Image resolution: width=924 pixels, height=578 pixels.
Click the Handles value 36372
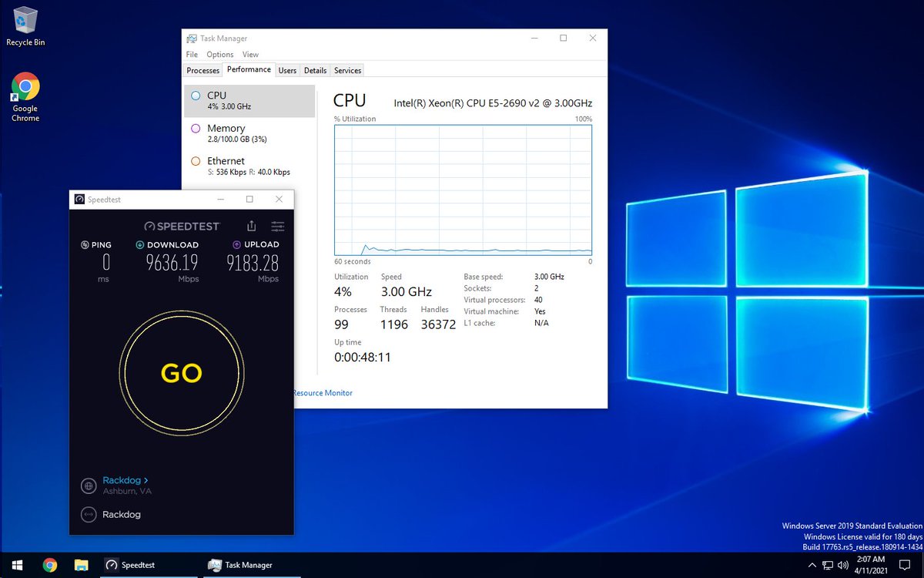tap(438, 324)
